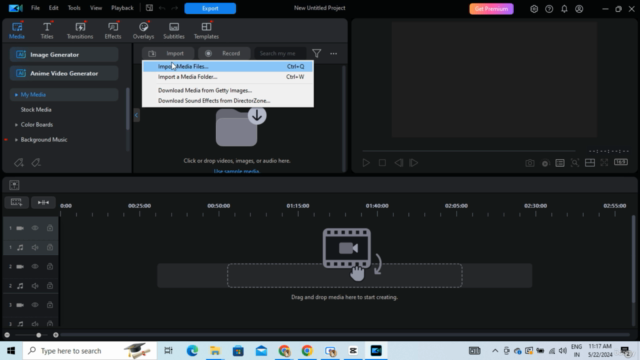Expand the Color Boards item
The image size is (640, 360).
(x=16, y=124)
